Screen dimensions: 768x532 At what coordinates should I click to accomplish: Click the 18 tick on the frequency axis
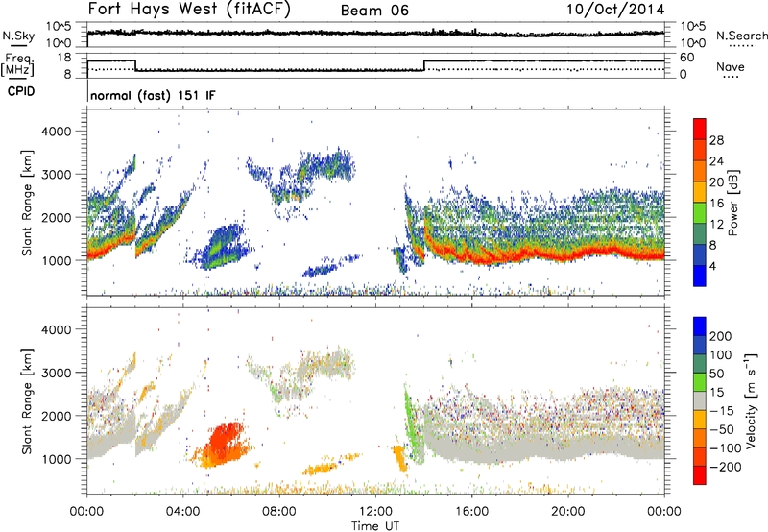(x=64, y=58)
